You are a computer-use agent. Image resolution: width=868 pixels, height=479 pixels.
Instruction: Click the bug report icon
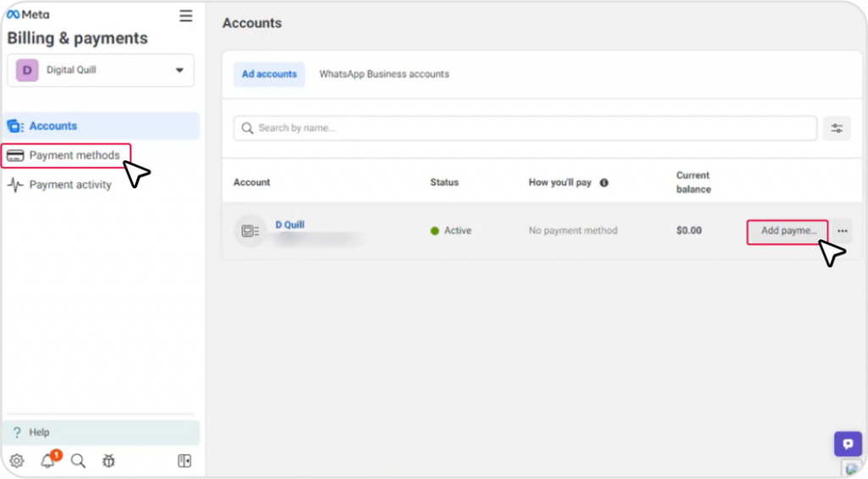tap(108, 461)
